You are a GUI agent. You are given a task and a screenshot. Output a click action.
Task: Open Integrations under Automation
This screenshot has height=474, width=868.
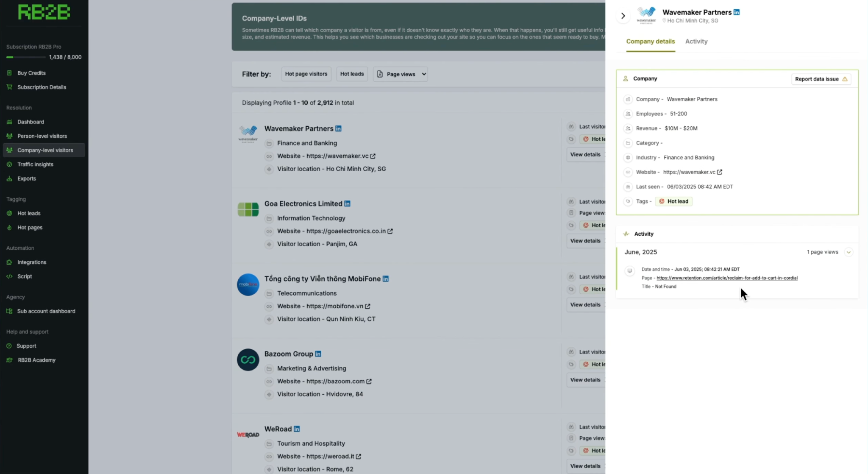click(32, 262)
